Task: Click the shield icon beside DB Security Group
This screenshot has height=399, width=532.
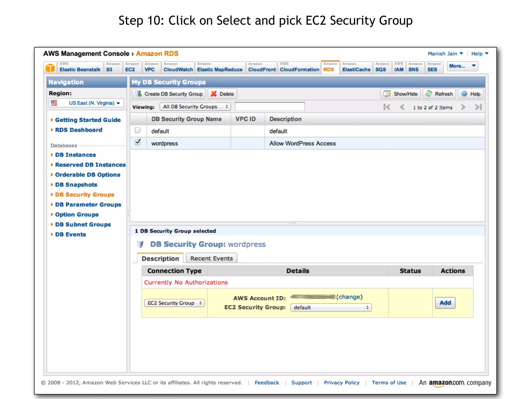Action: pyautogui.click(x=140, y=244)
